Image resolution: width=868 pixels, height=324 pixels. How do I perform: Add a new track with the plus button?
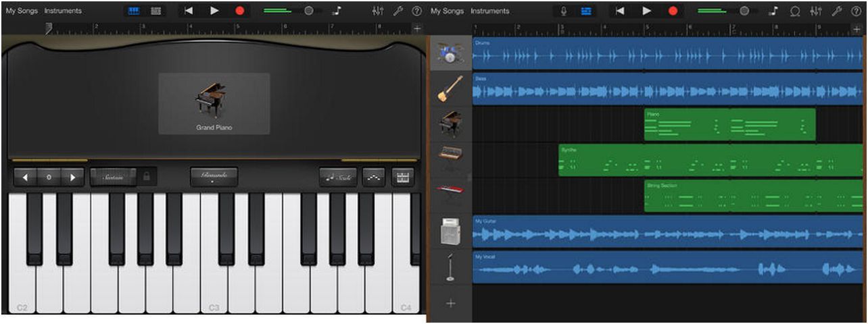point(450,303)
